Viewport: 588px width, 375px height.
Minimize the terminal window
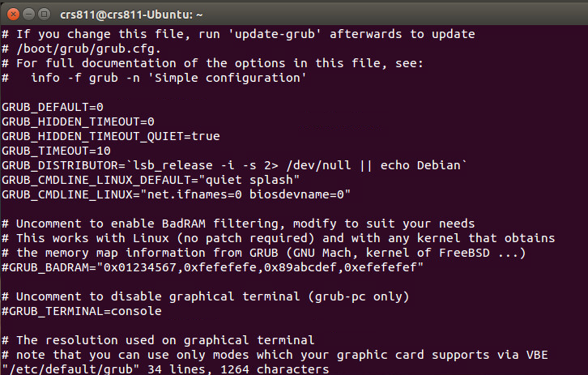click(29, 15)
